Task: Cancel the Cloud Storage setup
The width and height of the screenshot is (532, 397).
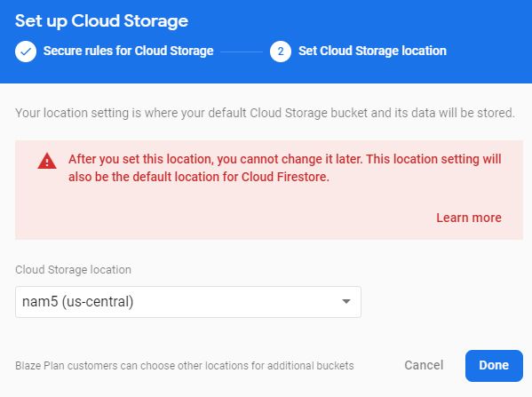Action: (x=424, y=365)
